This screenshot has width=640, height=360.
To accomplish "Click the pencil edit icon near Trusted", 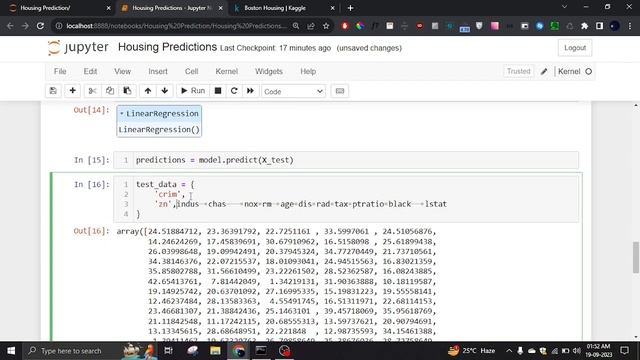I will pyautogui.click(x=544, y=71).
